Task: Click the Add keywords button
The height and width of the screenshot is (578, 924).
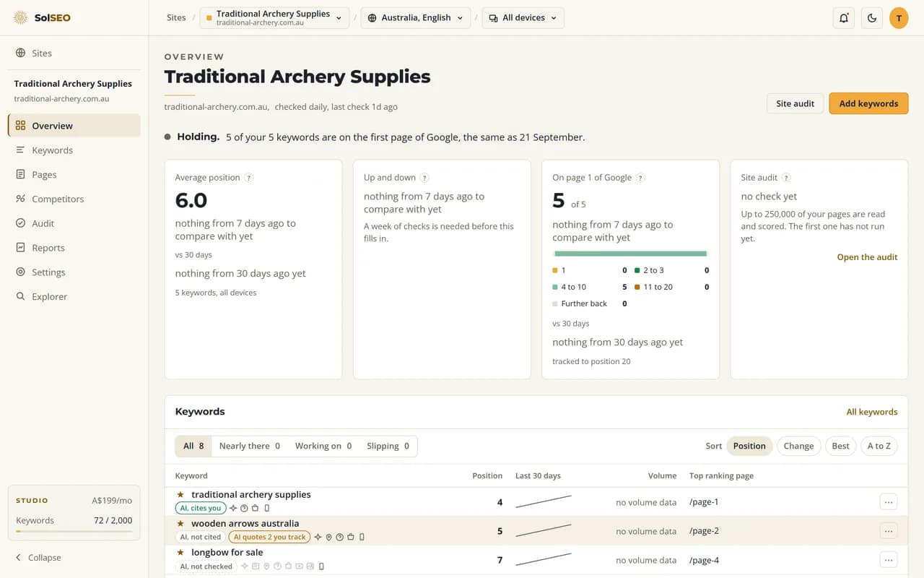Action: point(868,103)
